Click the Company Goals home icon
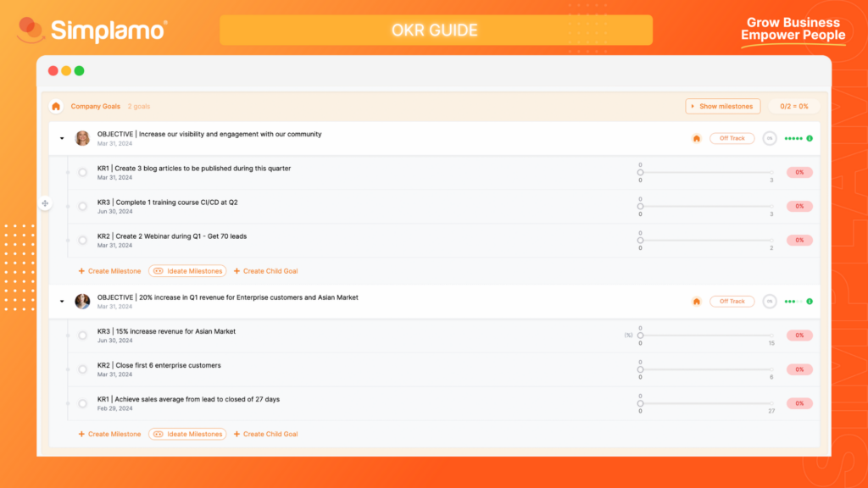 pyautogui.click(x=56, y=106)
